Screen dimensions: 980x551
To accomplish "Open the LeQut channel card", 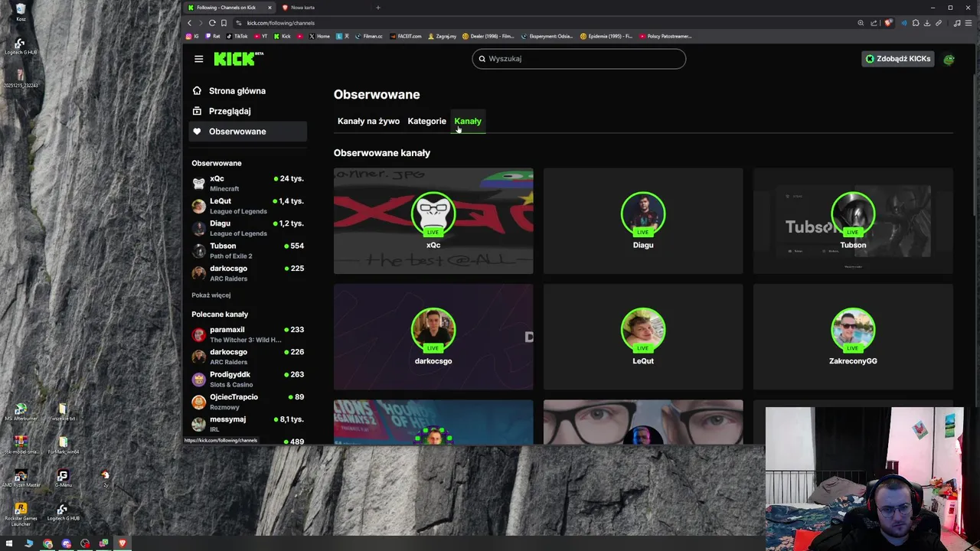I will pos(643,337).
